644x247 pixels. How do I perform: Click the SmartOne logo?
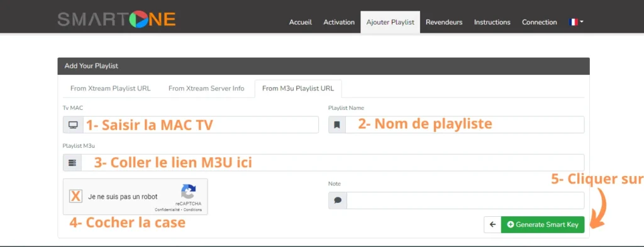coord(116,19)
